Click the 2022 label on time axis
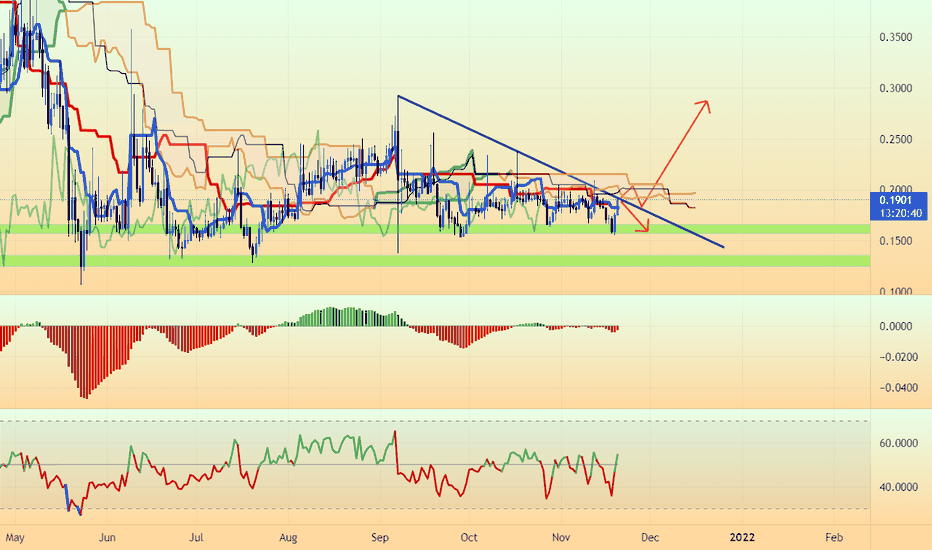Image resolution: width=932 pixels, height=550 pixels. click(742, 538)
